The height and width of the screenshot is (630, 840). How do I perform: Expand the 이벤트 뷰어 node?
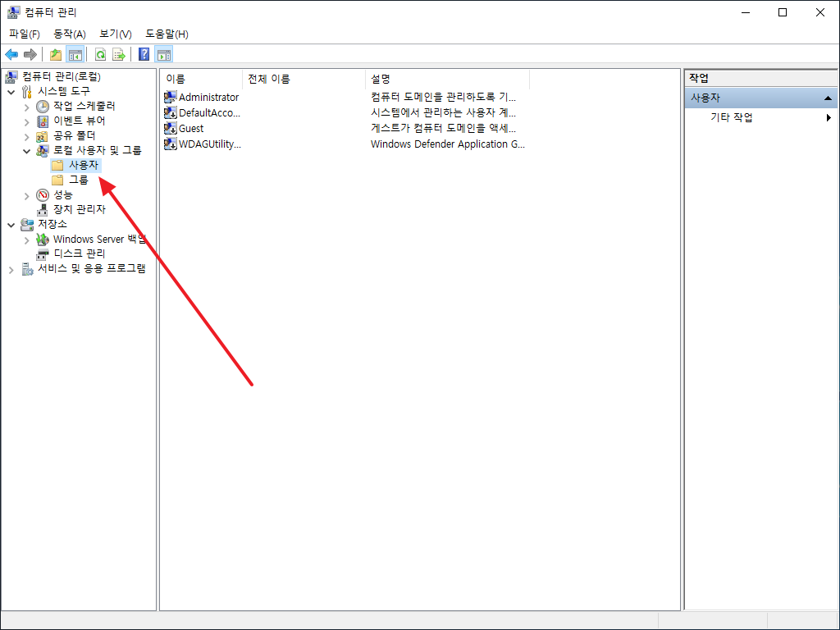[x=27, y=122]
